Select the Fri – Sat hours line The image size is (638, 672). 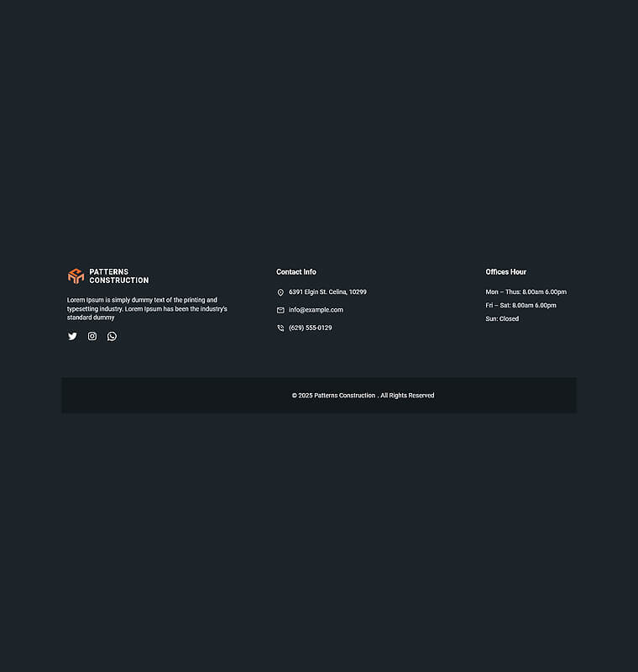[520, 305]
